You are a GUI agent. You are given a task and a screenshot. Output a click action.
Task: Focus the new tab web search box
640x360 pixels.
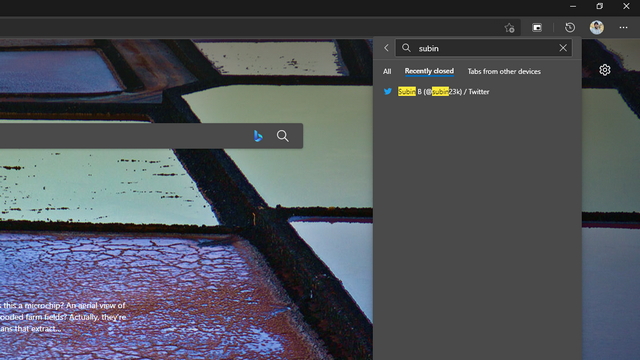coord(122,136)
